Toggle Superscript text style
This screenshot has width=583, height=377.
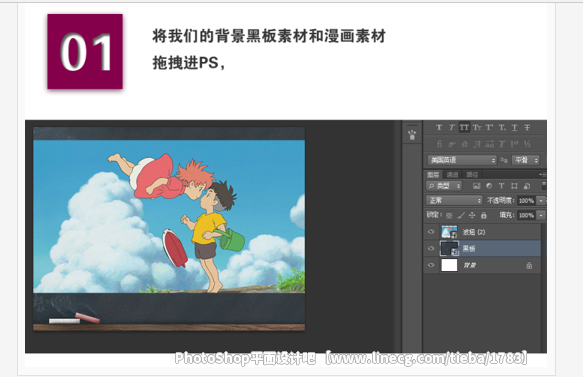point(489,128)
